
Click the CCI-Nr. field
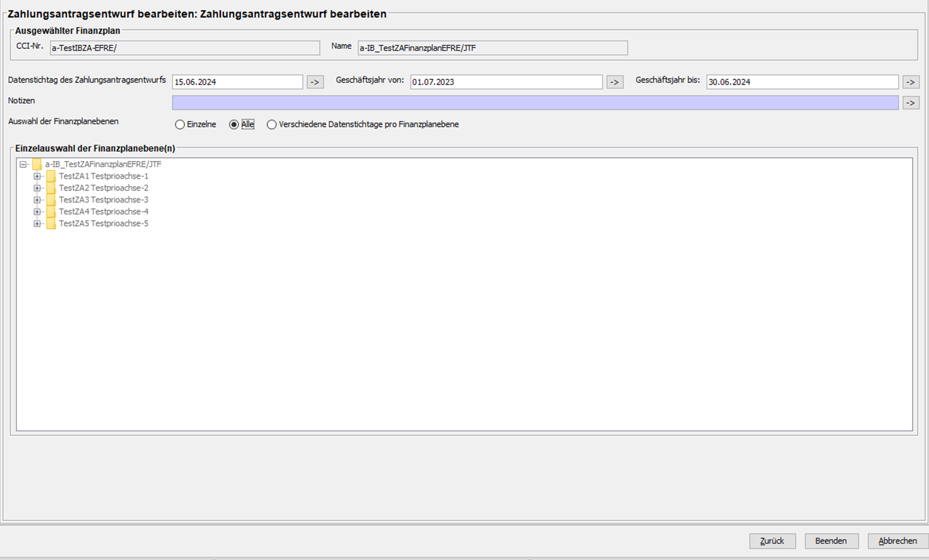(x=185, y=48)
